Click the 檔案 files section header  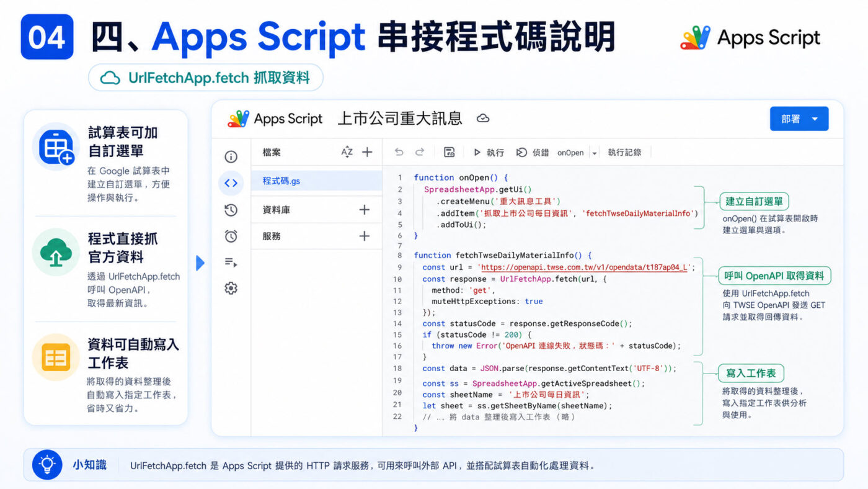pos(272,152)
